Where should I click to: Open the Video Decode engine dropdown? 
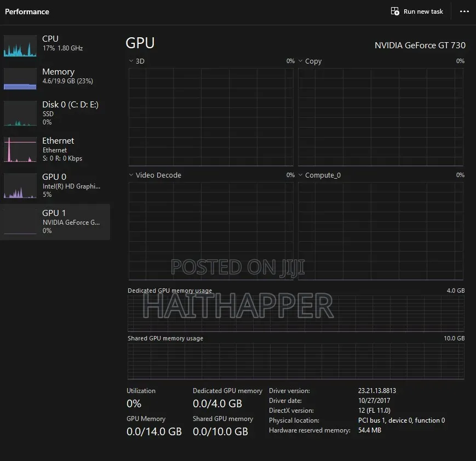(x=131, y=175)
